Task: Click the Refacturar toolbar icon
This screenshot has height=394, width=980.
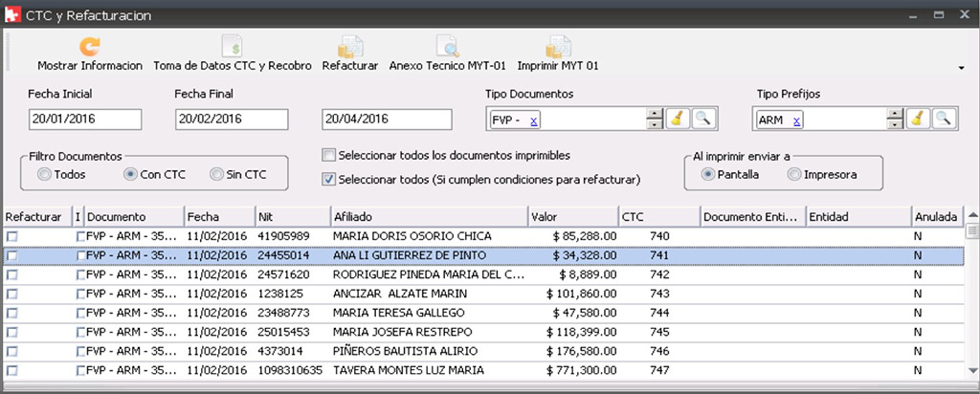Action: (350, 47)
